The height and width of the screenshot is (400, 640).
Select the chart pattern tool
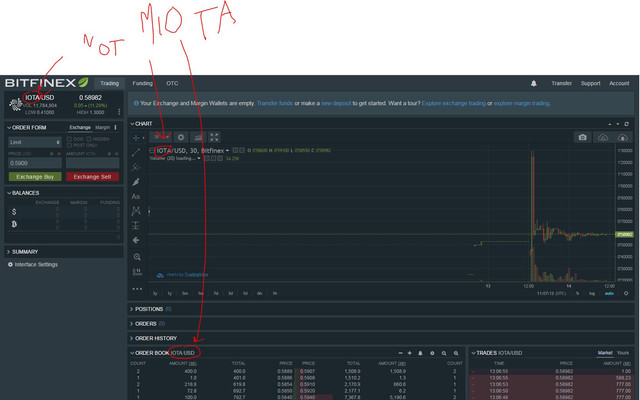pos(136,211)
